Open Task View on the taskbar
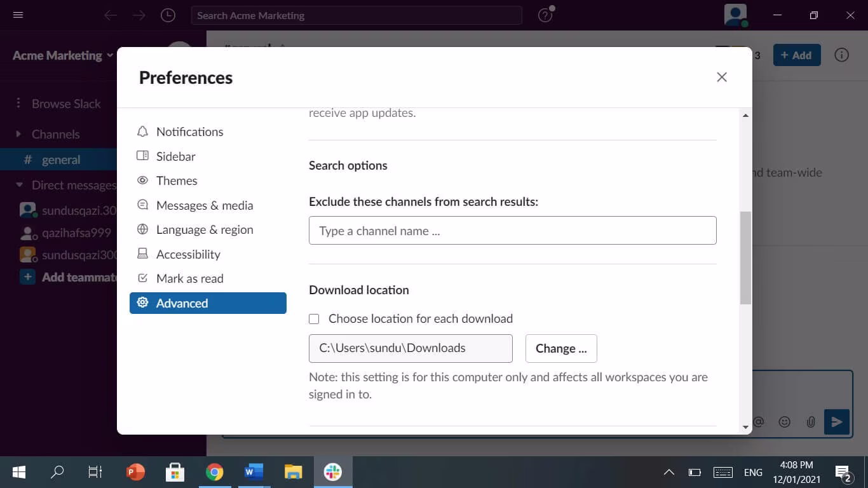Screen dimensions: 868x488 pos(95,471)
